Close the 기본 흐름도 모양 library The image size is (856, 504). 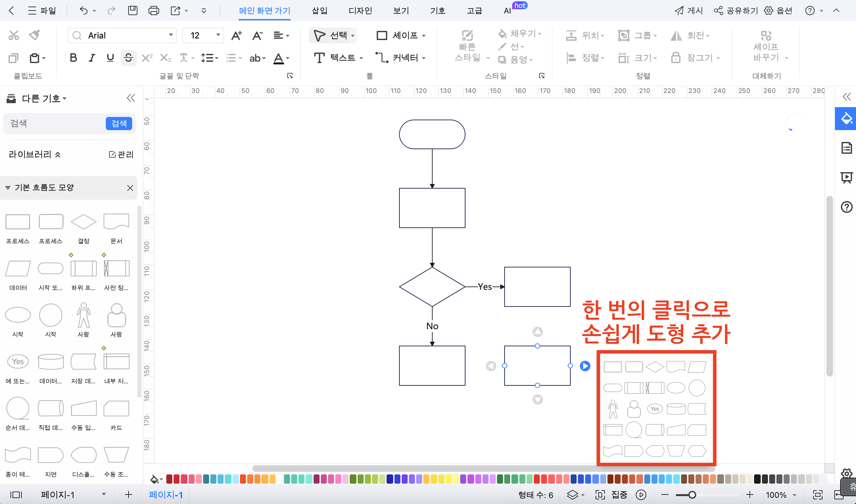pyautogui.click(x=130, y=188)
